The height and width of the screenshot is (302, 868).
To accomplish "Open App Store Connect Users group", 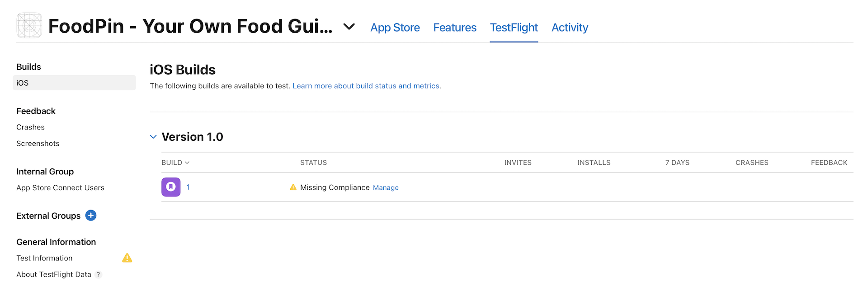I will pos(61,188).
